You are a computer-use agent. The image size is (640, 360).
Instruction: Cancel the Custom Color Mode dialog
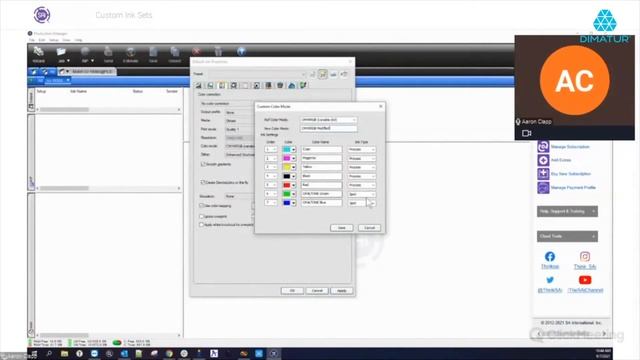pos(369,228)
